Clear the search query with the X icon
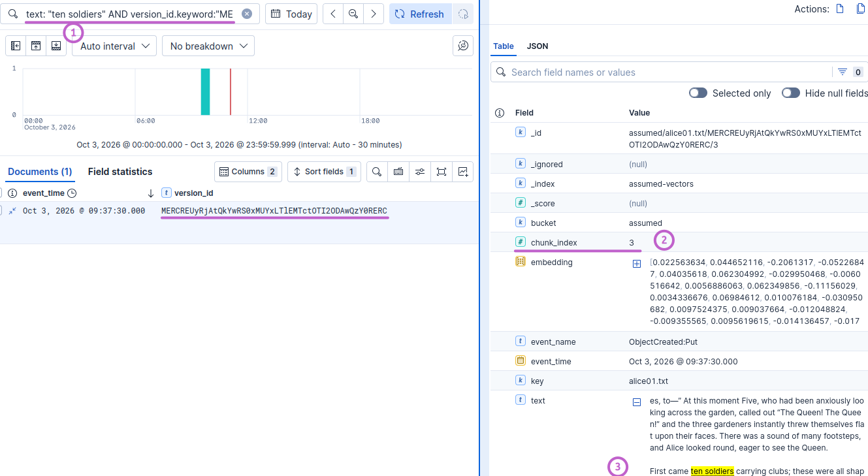 [x=246, y=14]
